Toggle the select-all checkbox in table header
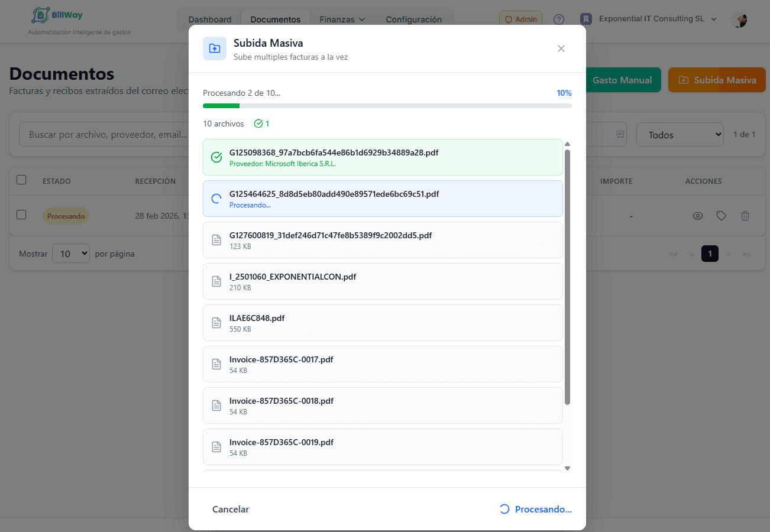Viewport: 770px width, 532px height. pos(21,180)
